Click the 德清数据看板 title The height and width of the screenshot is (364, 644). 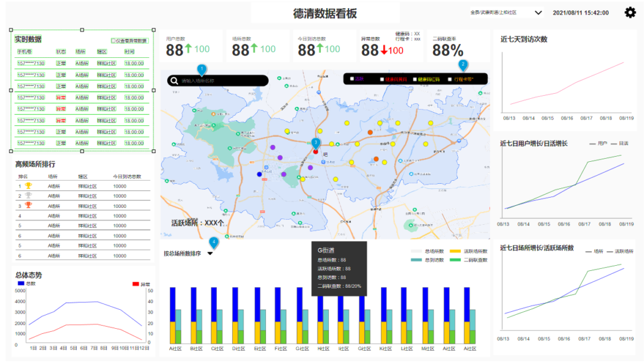point(325,14)
